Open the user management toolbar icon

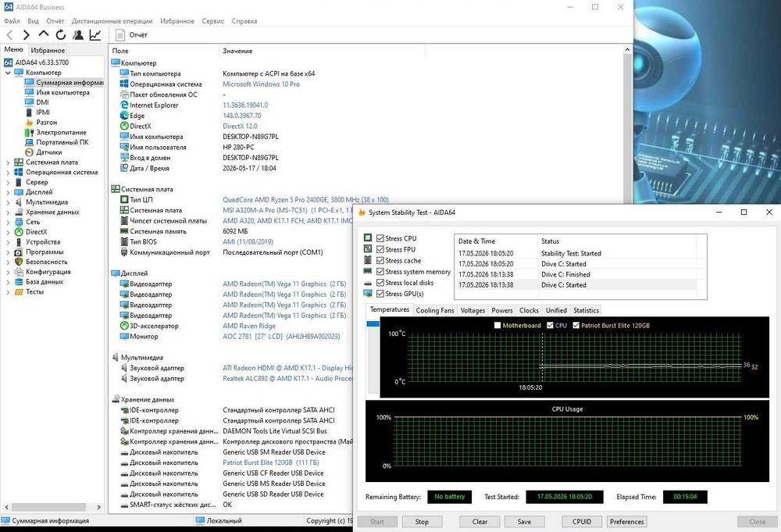[x=78, y=35]
